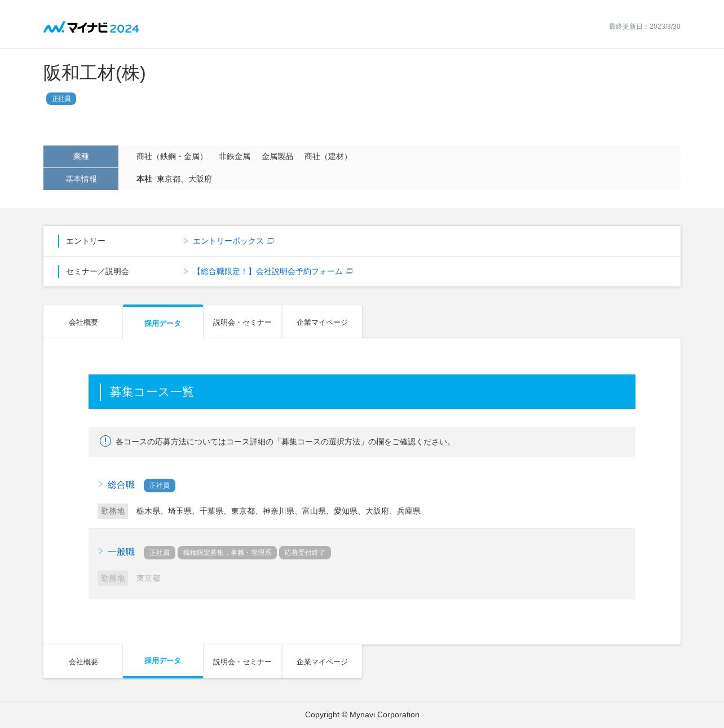Select bottom 採用データ tab

point(162,661)
